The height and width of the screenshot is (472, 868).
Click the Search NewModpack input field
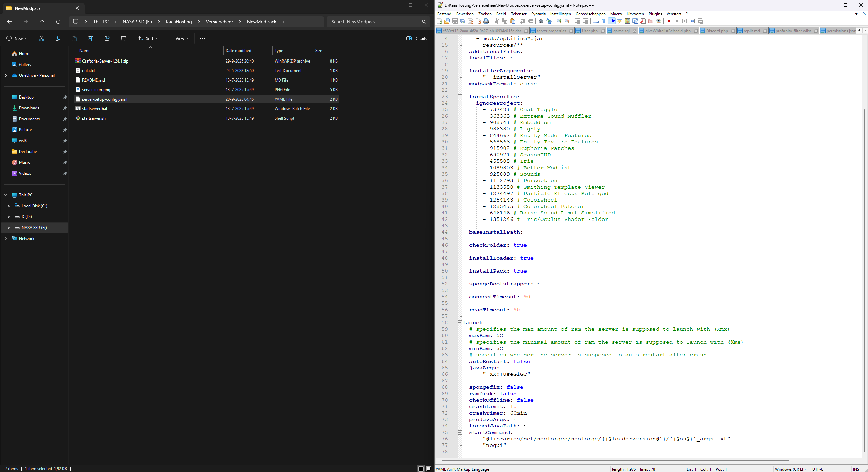(373, 22)
